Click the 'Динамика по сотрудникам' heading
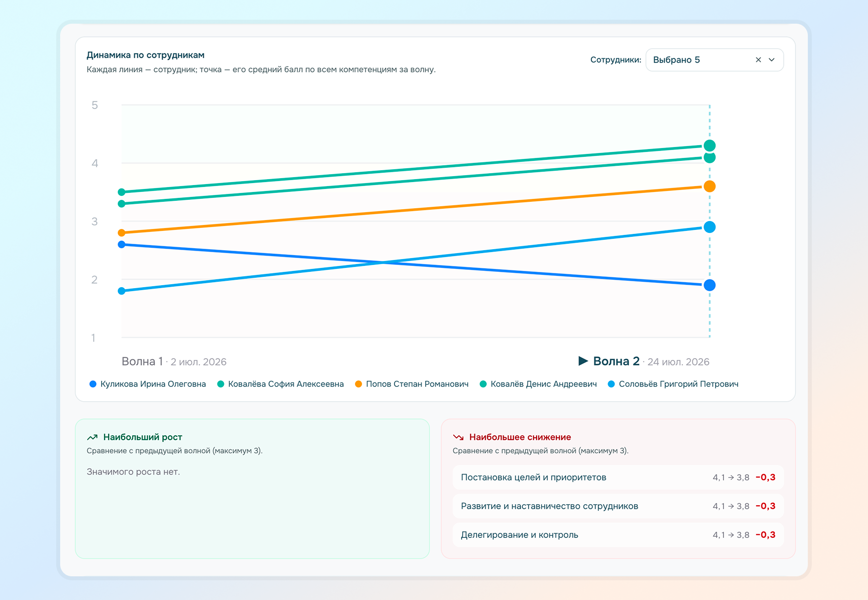 pos(145,55)
